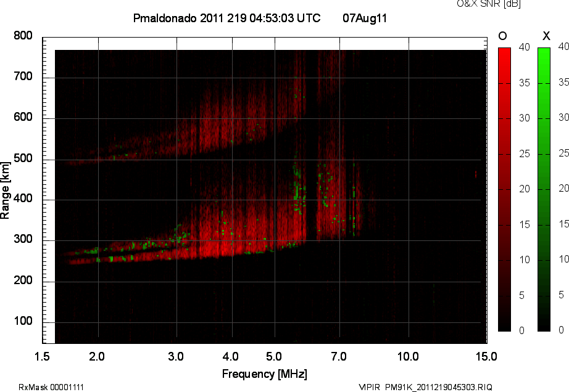This screenshot has width=569, height=392.
Task: Click the 'X' label above the green colorbar
Action: [x=546, y=36]
